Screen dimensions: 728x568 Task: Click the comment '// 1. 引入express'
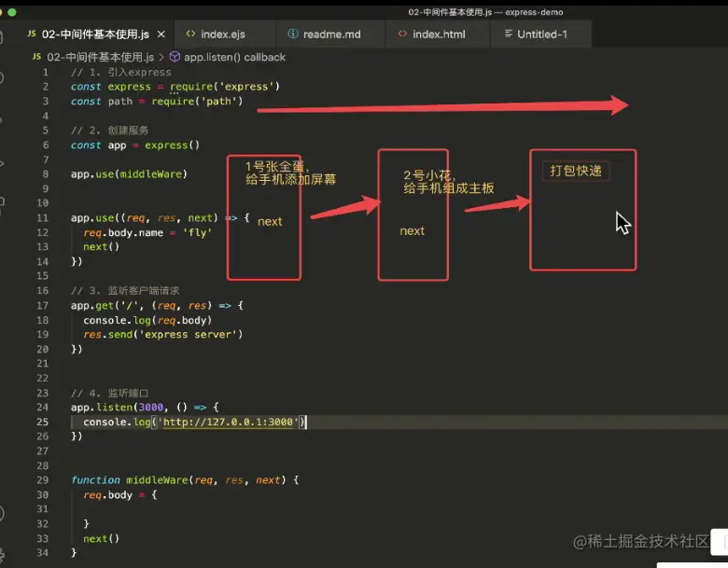pyautogui.click(x=120, y=72)
